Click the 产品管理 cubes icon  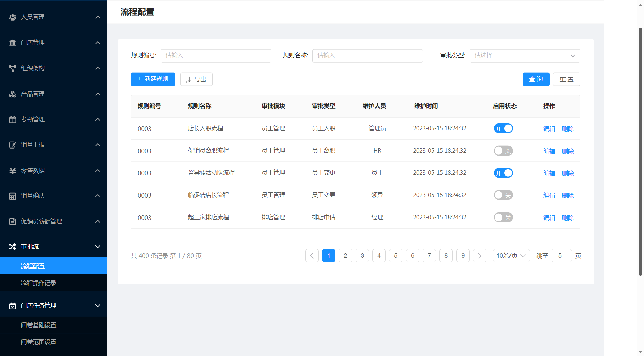click(13, 94)
